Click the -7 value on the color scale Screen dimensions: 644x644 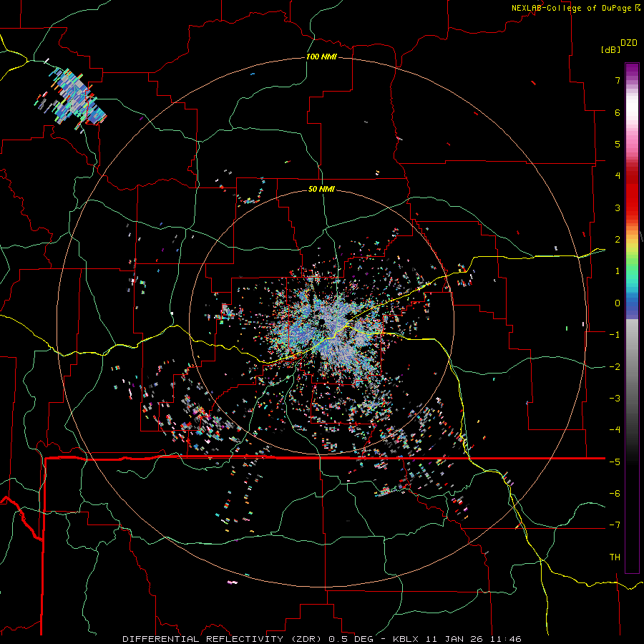pos(615,525)
